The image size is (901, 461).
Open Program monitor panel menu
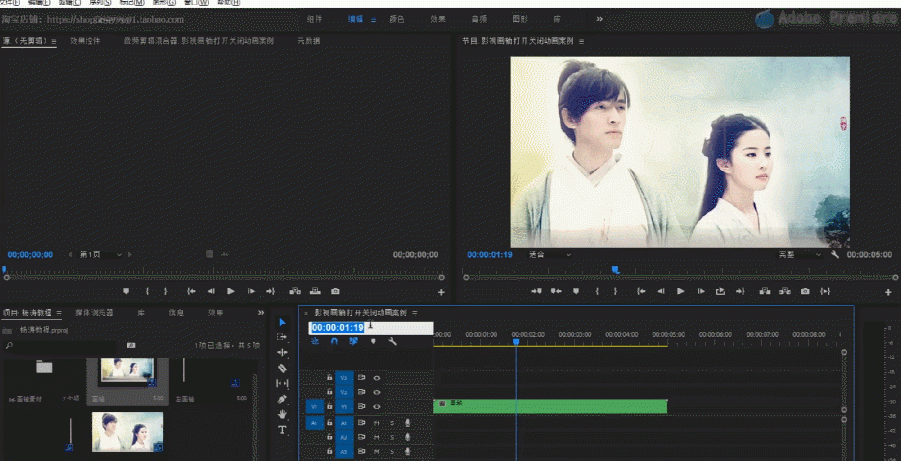tap(581, 41)
